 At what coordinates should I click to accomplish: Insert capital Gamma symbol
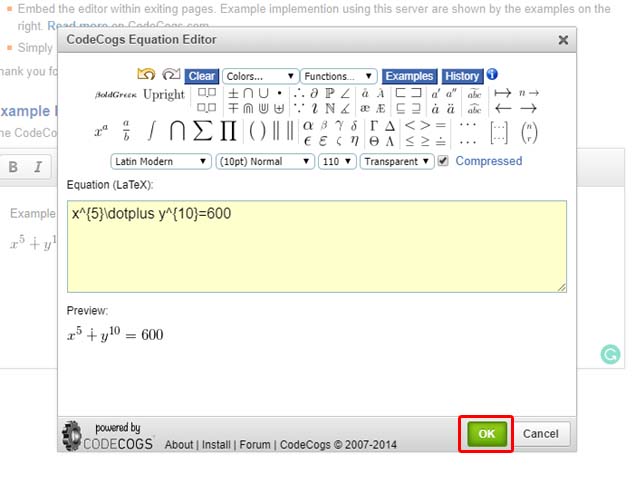coord(373,126)
